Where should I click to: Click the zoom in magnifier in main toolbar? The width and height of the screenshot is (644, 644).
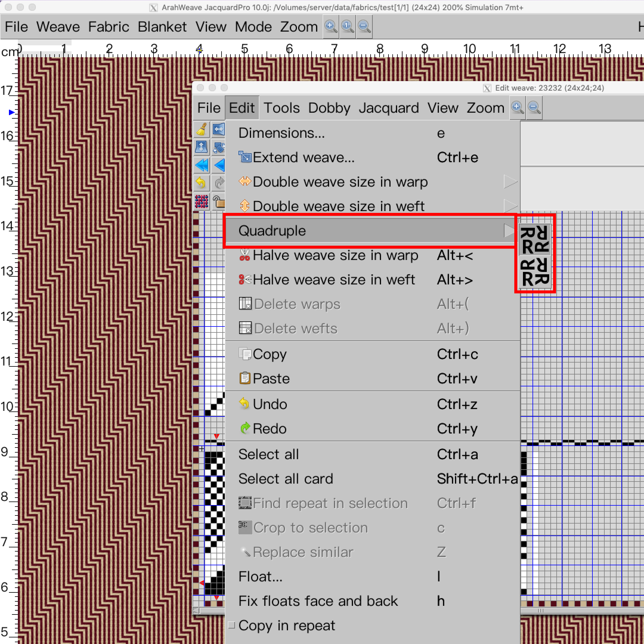click(x=331, y=26)
